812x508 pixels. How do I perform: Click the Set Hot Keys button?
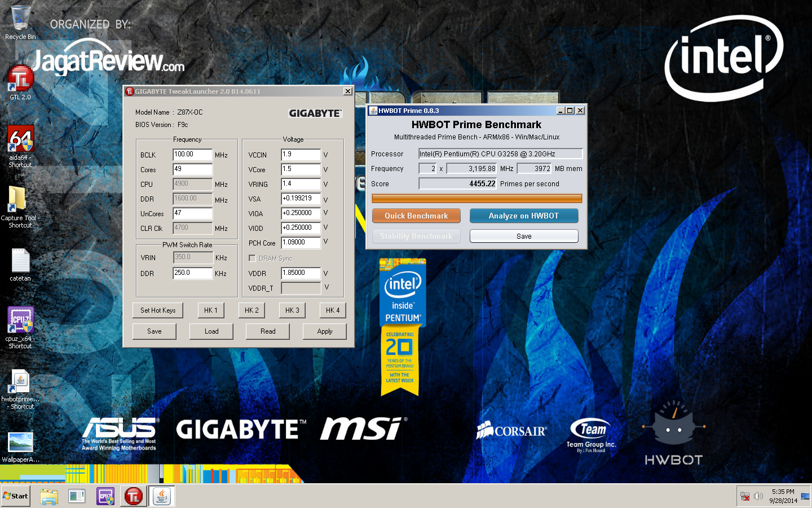[158, 310]
